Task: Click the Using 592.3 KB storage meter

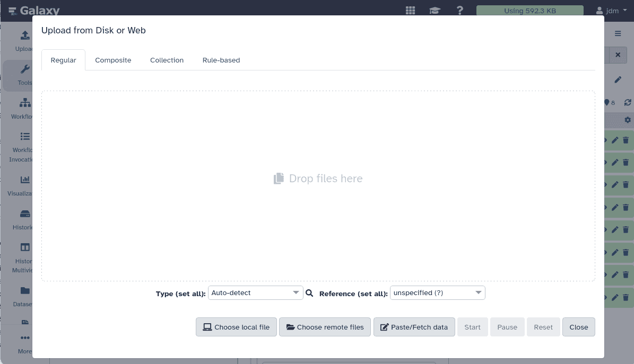Action: point(529,10)
